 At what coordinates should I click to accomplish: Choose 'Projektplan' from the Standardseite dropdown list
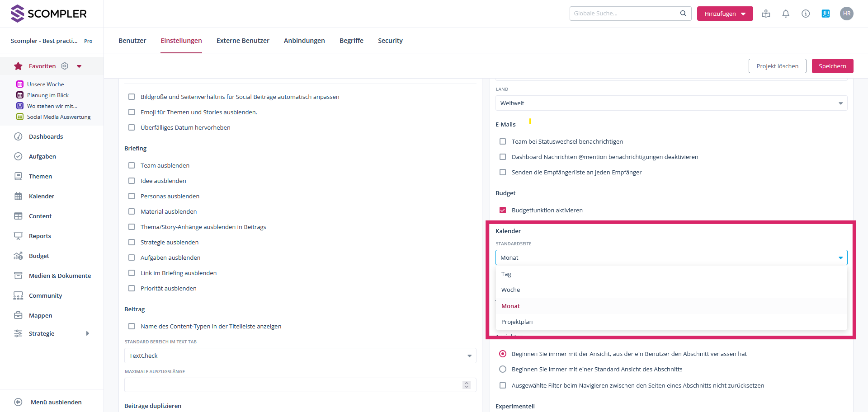click(x=517, y=322)
